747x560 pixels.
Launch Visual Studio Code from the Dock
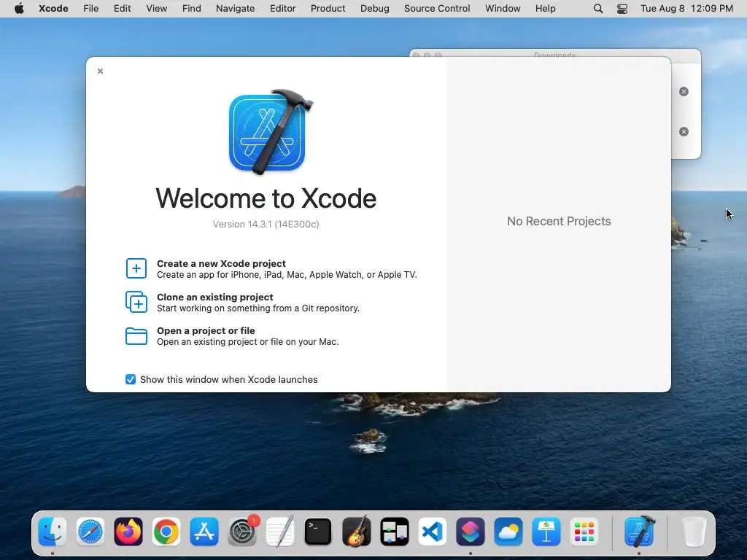point(433,532)
